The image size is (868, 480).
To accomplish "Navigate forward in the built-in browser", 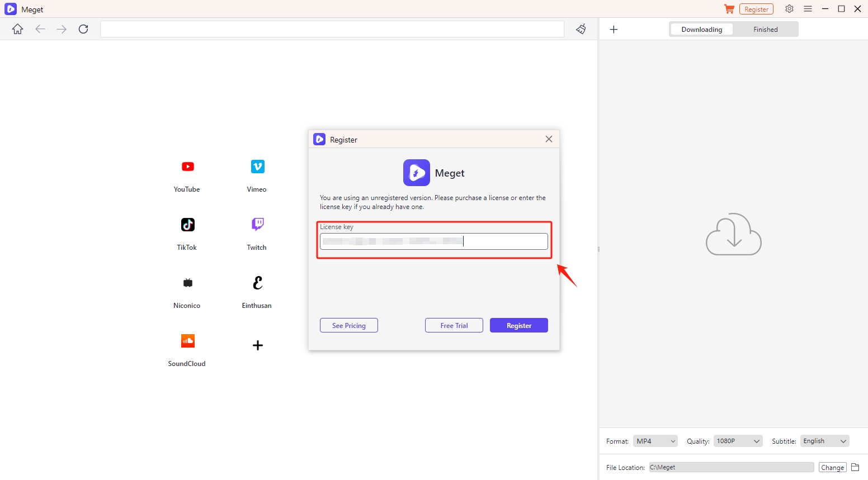I will pos(62,29).
